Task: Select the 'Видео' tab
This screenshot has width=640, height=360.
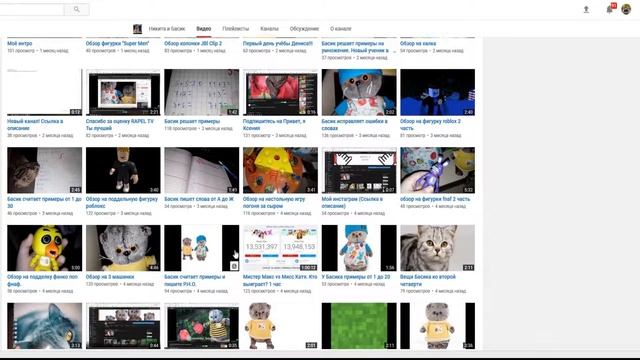Action: point(203,29)
